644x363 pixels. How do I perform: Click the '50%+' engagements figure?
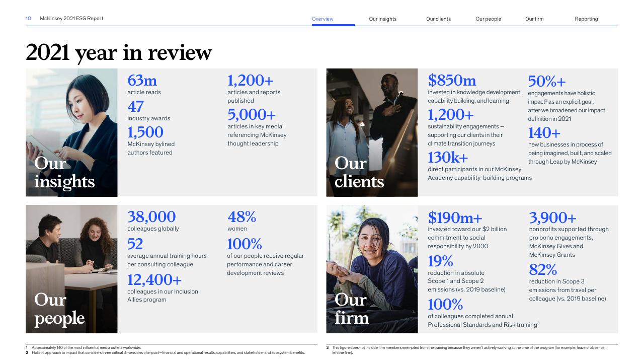click(547, 81)
